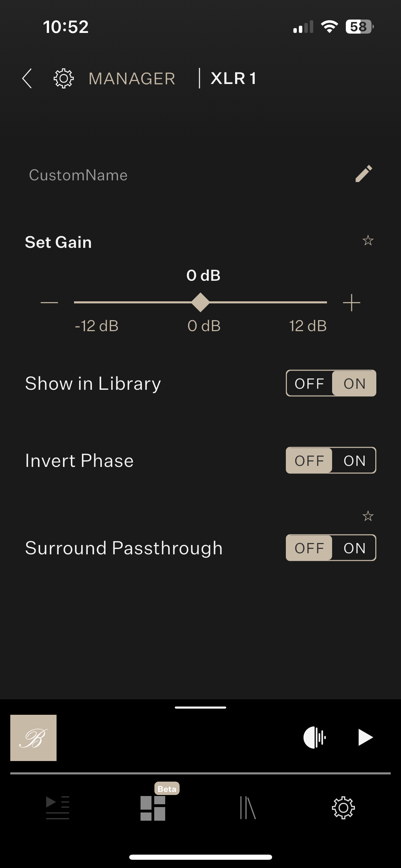Favorite the Set Gain setting star

368,241
